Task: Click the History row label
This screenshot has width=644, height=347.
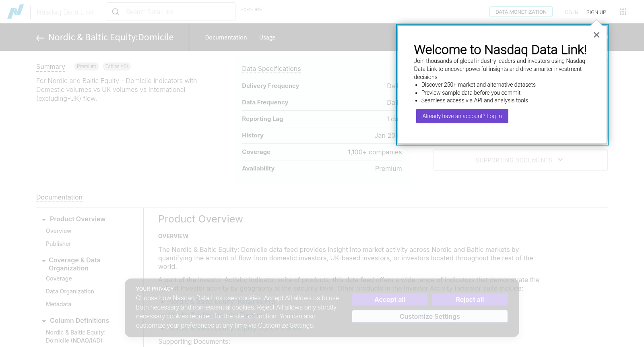Action: pyautogui.click(x=253, y=135)
